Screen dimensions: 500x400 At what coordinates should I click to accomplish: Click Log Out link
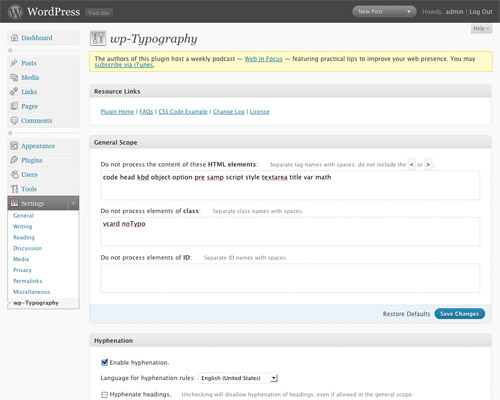[x=481, y=12]
